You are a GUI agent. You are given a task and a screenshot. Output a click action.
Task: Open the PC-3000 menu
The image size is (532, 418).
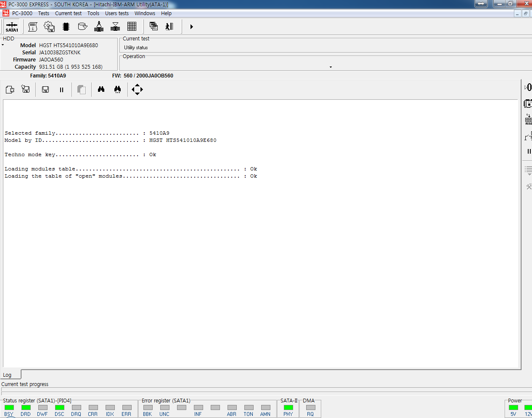coord(22,13)
